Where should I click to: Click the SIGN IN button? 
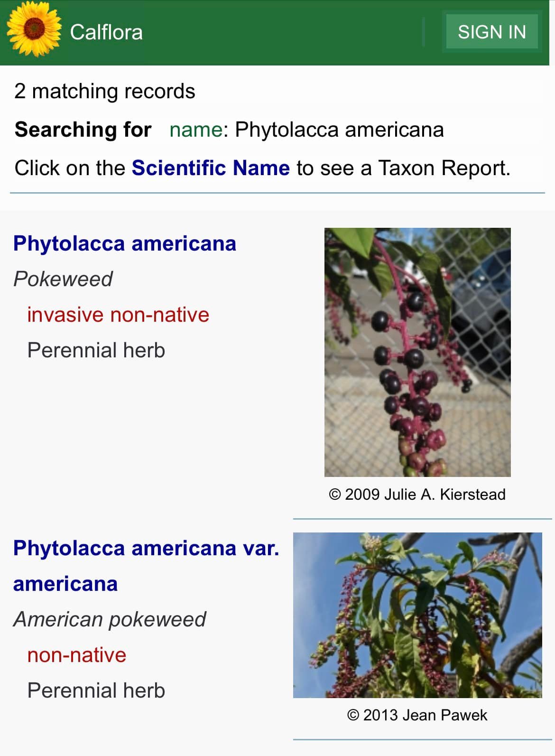[492, 32]
